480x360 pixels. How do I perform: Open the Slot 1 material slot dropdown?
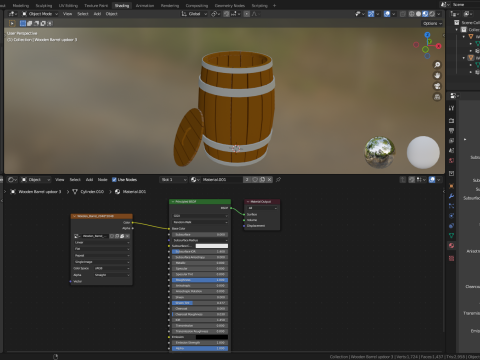(173, 180)
